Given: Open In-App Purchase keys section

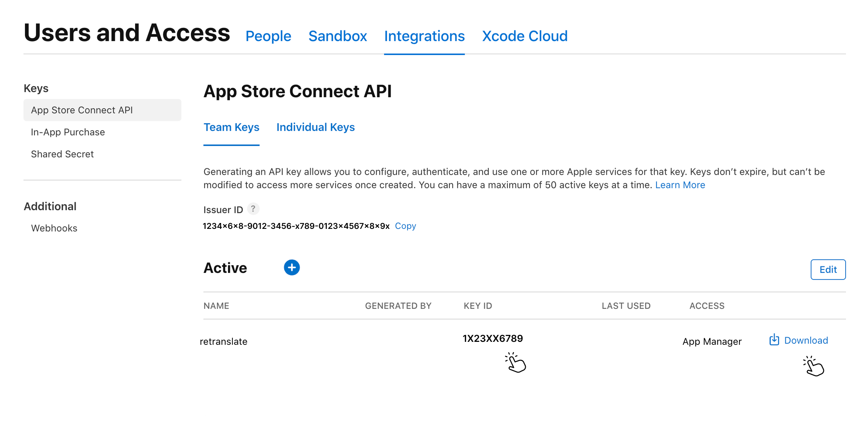Looking at the screenshot, I should 68,132.
